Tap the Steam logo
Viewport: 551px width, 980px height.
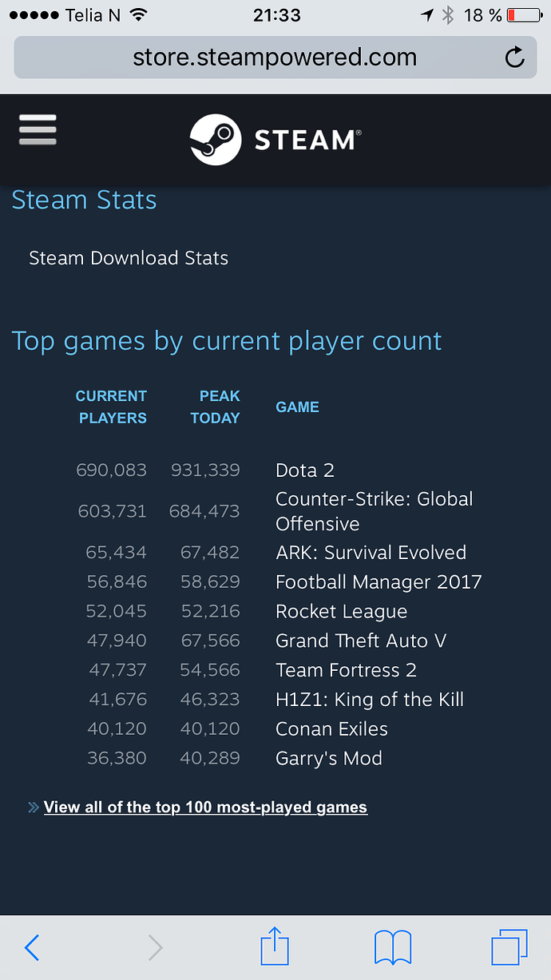[275, 140]
